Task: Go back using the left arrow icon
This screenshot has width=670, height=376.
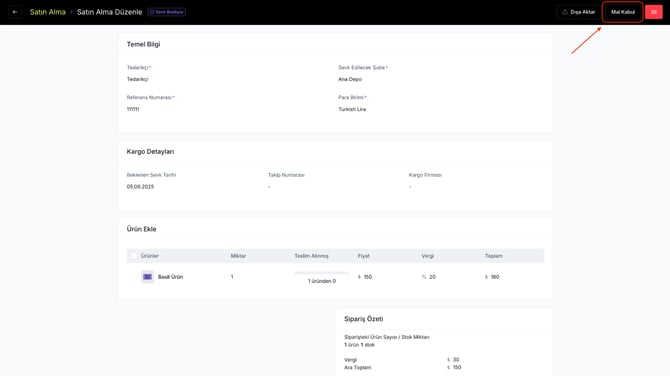Action: click(15, 12)
